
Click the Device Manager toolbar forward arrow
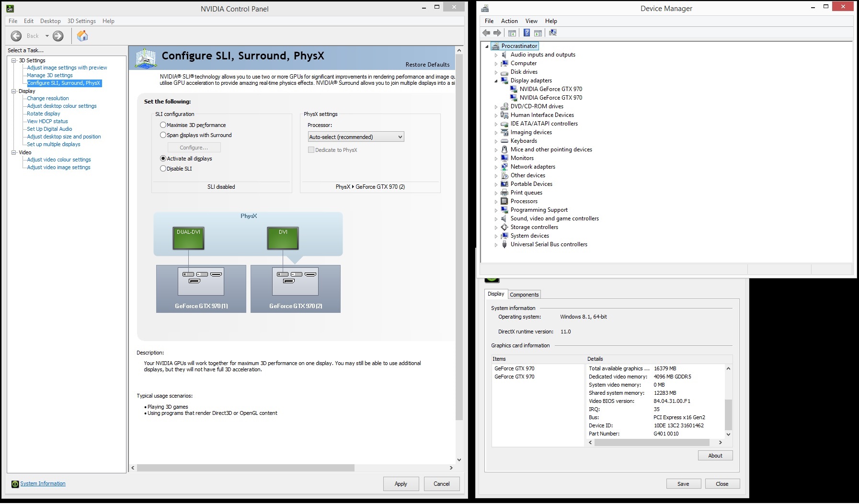497,33
